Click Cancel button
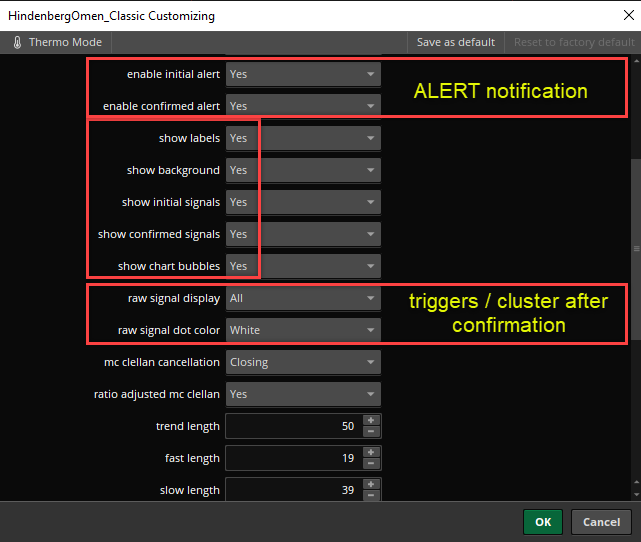The height and width of the screenshot is (542, 641). click(x=601, y=522)
